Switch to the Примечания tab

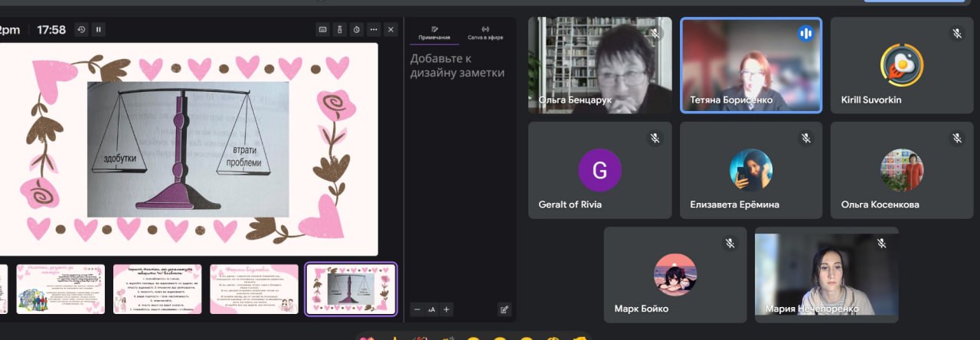click(434, 33)
